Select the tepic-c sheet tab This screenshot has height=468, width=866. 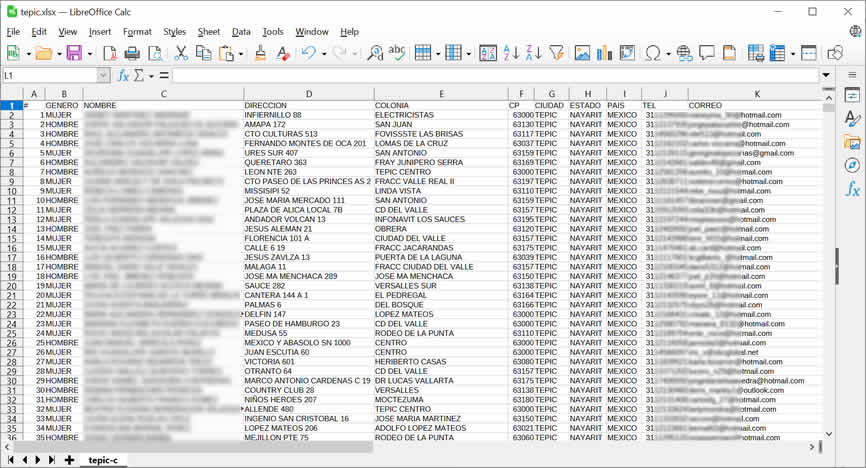(103, 460)
